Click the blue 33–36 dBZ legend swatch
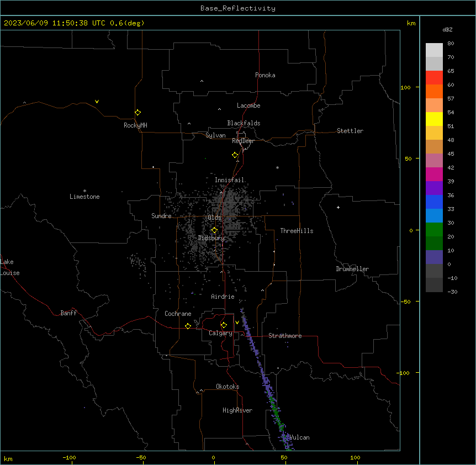 pos(434,202)
